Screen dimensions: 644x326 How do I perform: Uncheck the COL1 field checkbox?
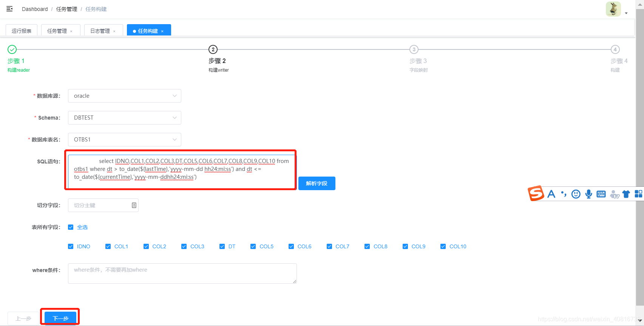pyautogui.click(x=108, y=246)
